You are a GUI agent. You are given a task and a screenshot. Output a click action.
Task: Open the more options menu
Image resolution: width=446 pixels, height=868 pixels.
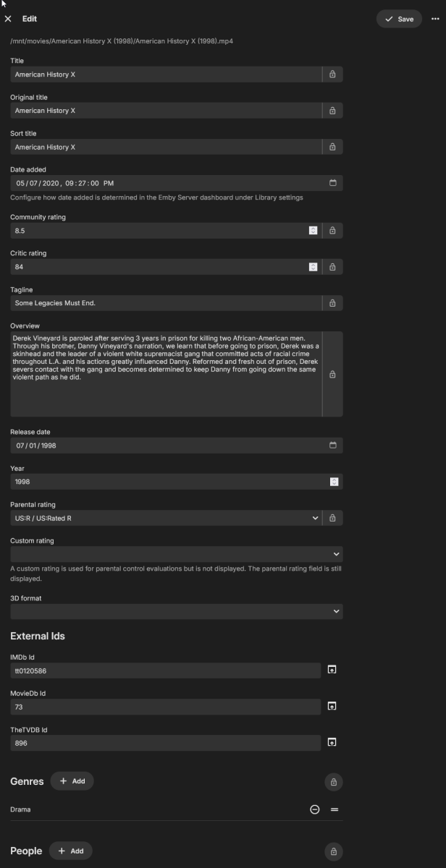(435, 19)
